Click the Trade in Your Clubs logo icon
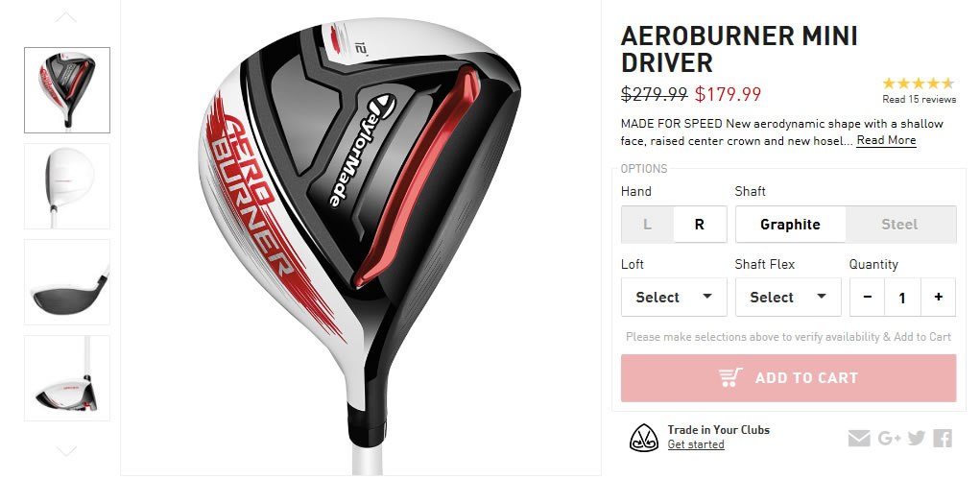The width and height of the screenshot is (980, 479). [x=644, y=438]
